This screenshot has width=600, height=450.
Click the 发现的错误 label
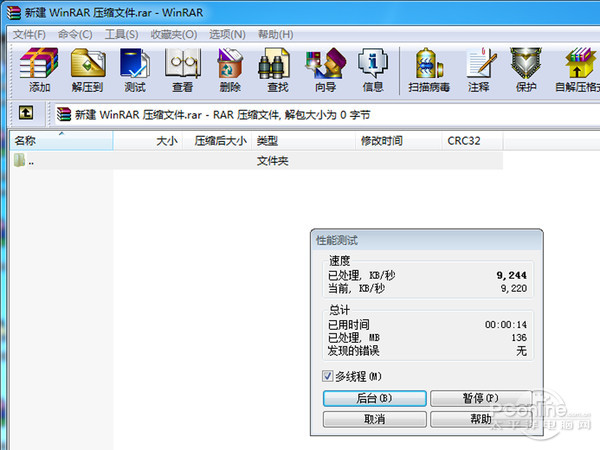click(354, 351)
